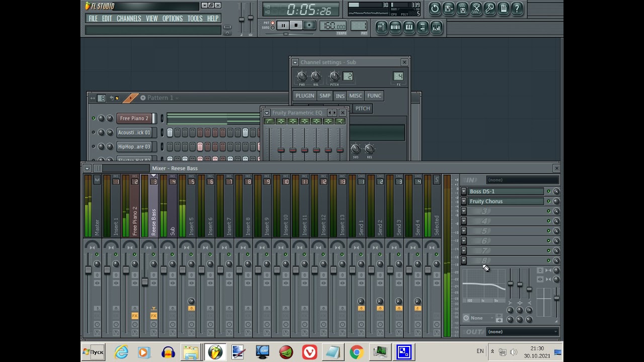
Task: Switch to FUNC tab in Channel settings
Action: tap(374, 96)
